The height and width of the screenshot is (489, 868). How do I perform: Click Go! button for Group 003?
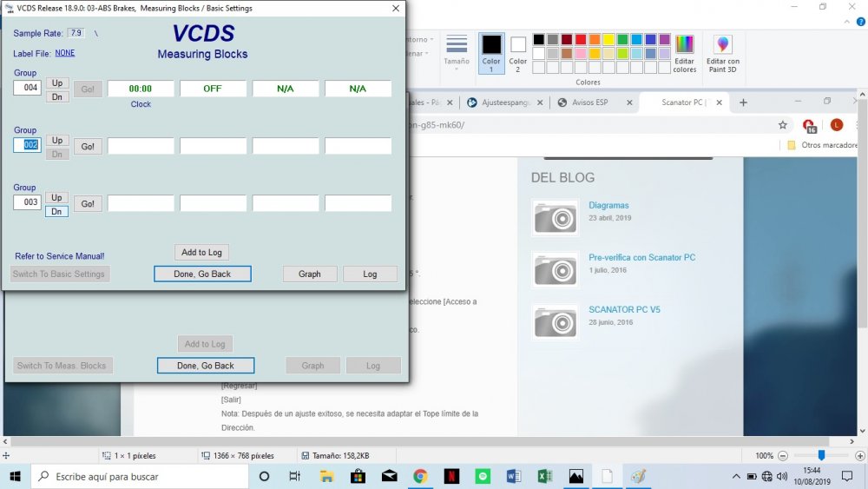coord(88,204)
